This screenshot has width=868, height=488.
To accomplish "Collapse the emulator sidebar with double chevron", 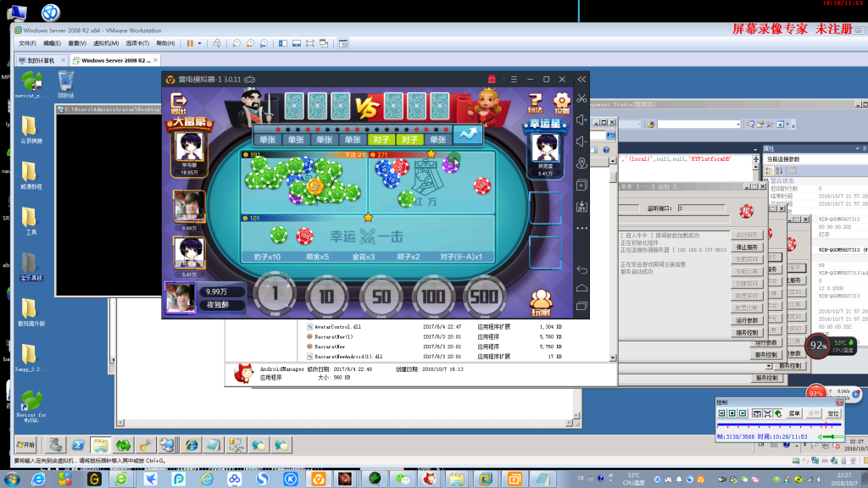I will (x=581, y=79).
